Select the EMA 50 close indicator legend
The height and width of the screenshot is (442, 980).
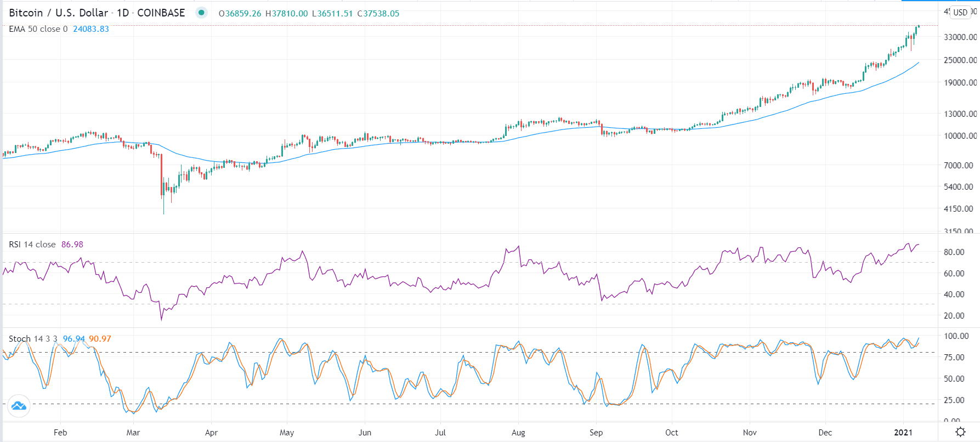pyautogui.click(x=38, y=29)
